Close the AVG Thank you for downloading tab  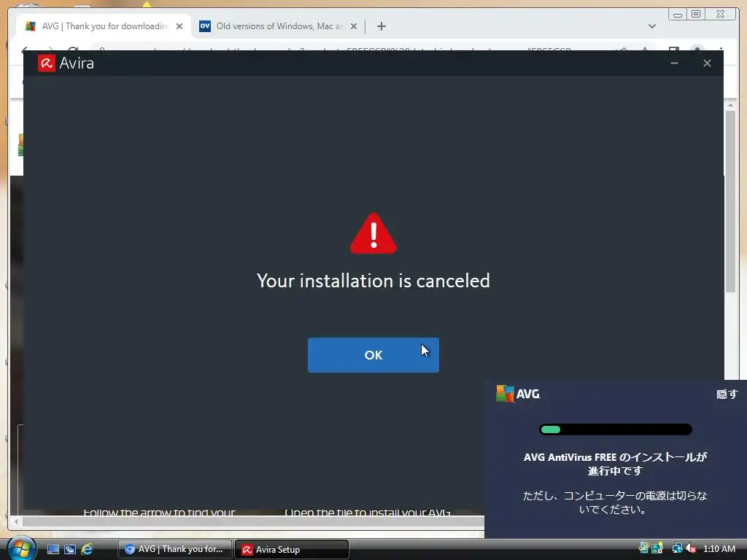179,26
